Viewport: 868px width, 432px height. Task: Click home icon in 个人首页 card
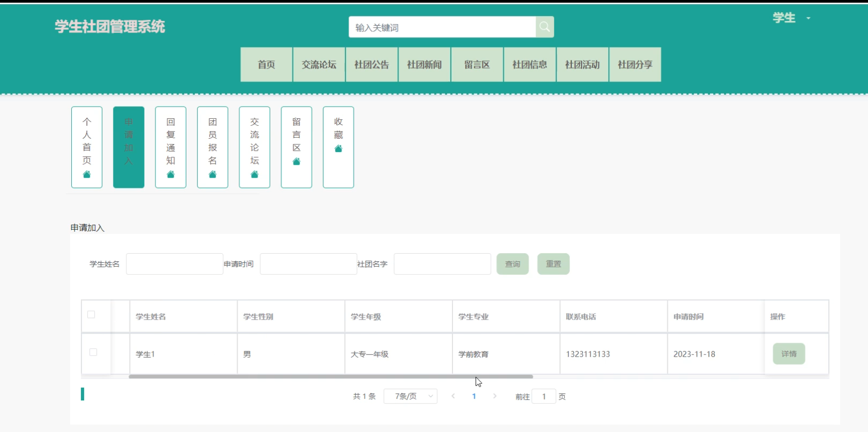[87, 175]
